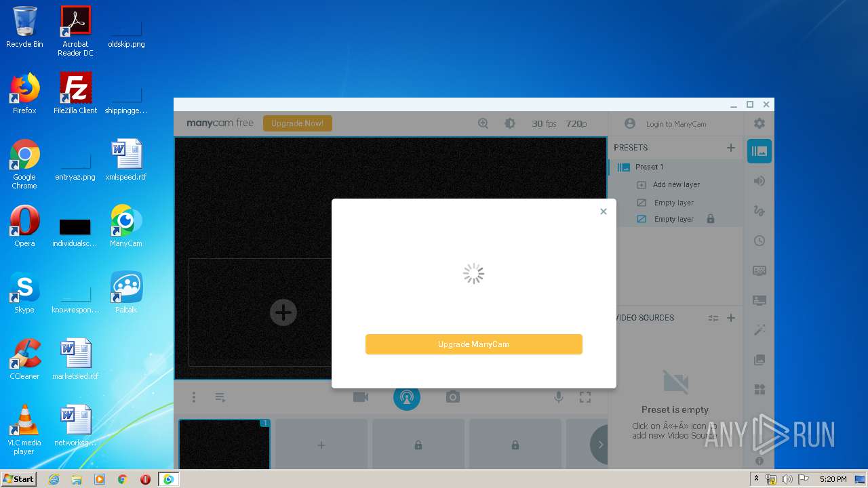Open the Time clock tab in sidebar
The width and height of the screenshot is (868, 488).
pos(759,241)
